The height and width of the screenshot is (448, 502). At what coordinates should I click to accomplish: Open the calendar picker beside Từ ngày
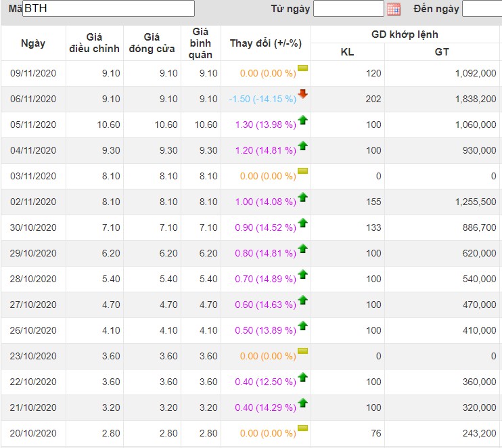(x=394, y=9)
